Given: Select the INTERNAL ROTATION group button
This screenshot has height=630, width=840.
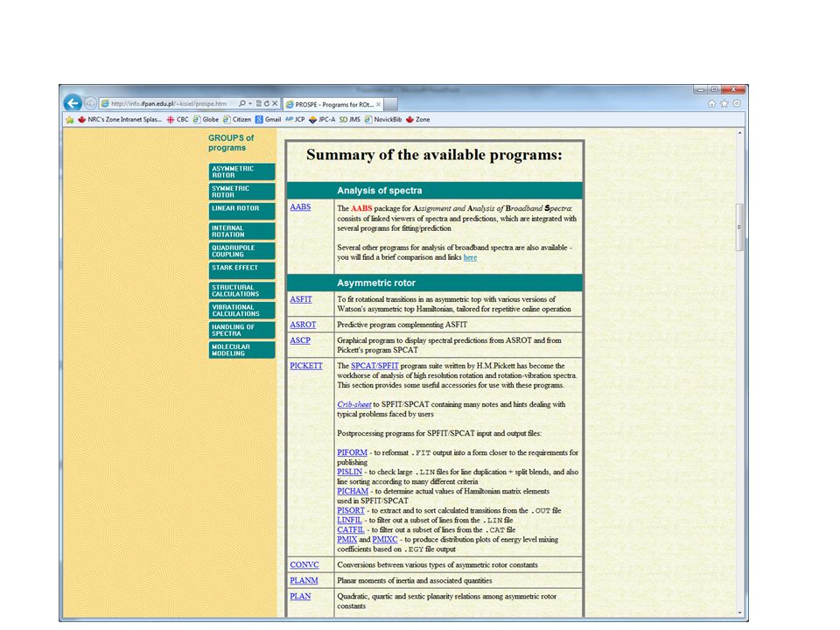Looking at the screenshot, I should [x=241, y=231].
